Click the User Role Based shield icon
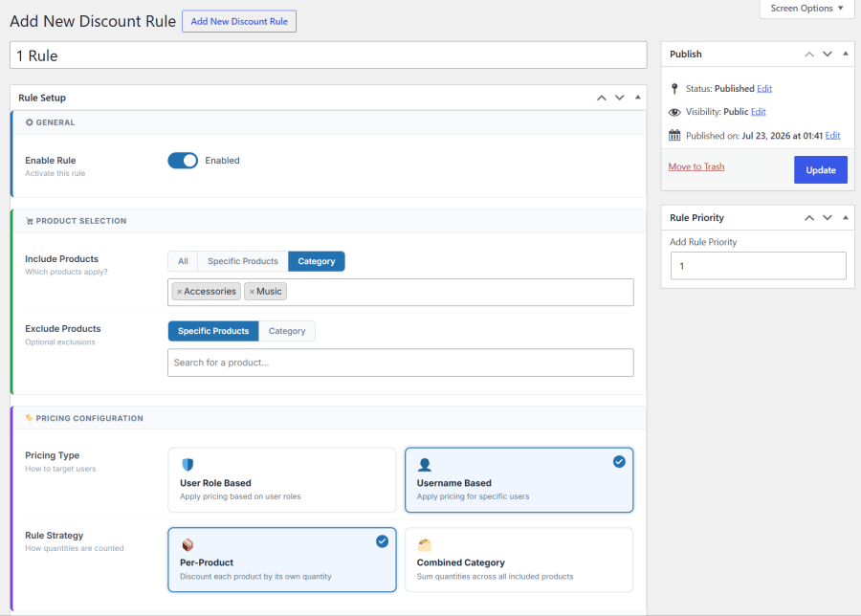The width and height of the screenshot is (861, 616). tap(188, 465)
